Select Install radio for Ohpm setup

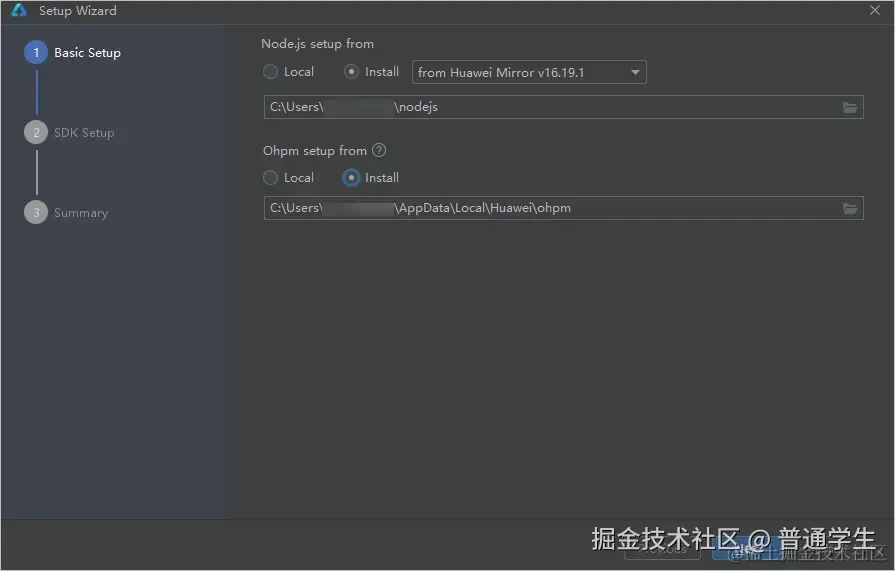click(351, 178)
